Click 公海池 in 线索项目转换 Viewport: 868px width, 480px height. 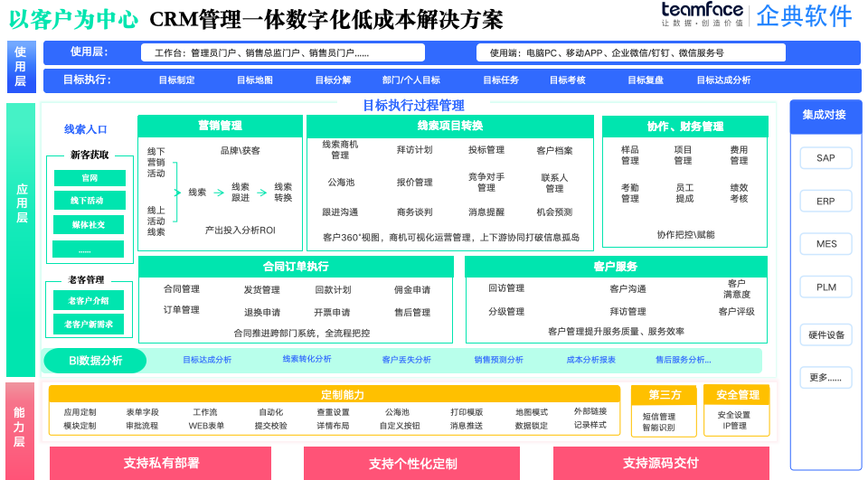[x=341, y=182]
